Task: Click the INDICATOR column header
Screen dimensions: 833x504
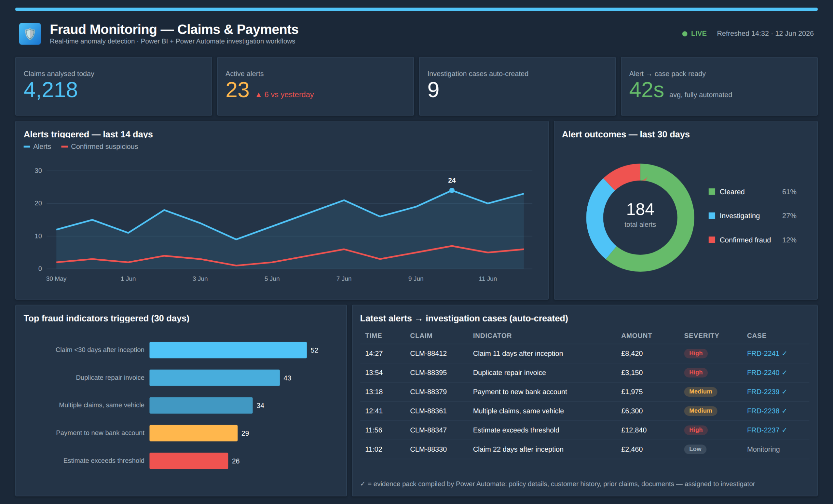Action: (x=492, y=336)
